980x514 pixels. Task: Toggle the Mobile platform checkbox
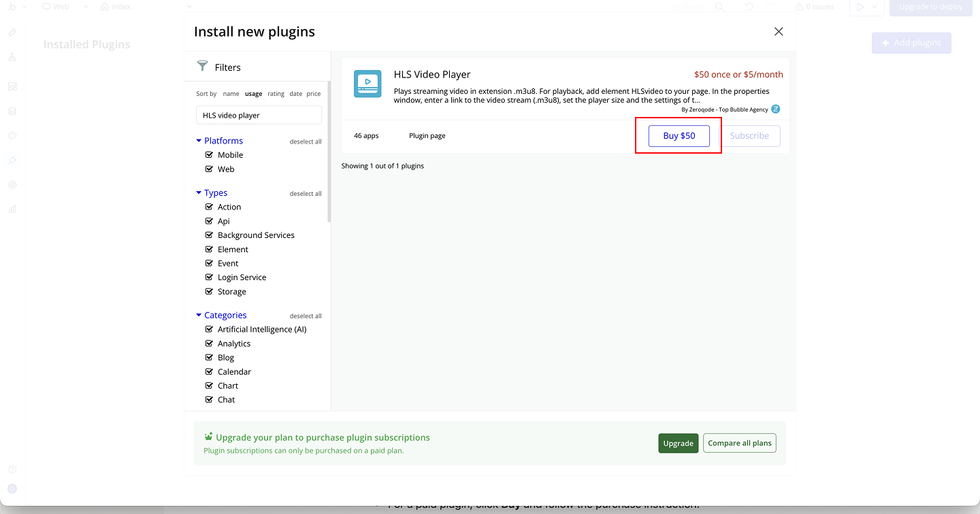(210, 155)
